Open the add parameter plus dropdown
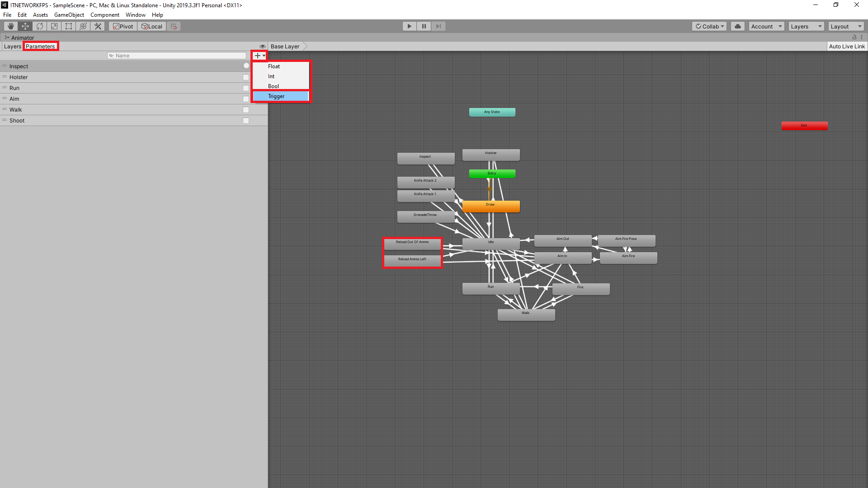Viewport: 868px width, 488px height. [x=259, y=55]
